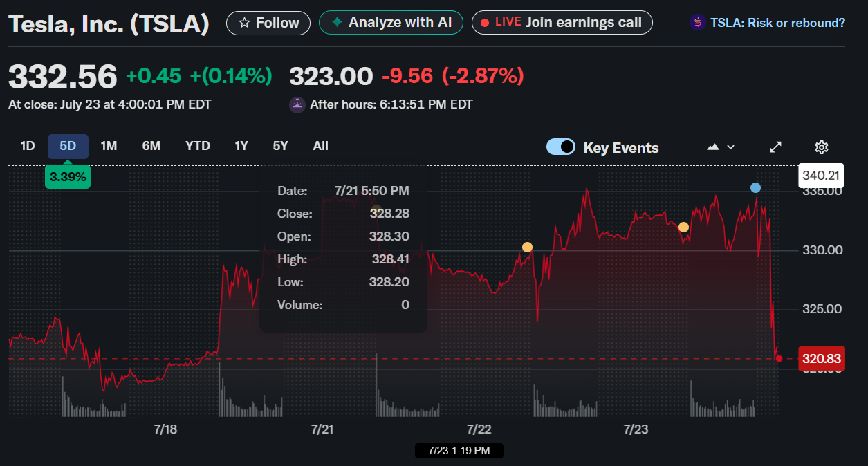Open the 1Y price history view
The height and width of the screenshot is (466, 868).
241,146
